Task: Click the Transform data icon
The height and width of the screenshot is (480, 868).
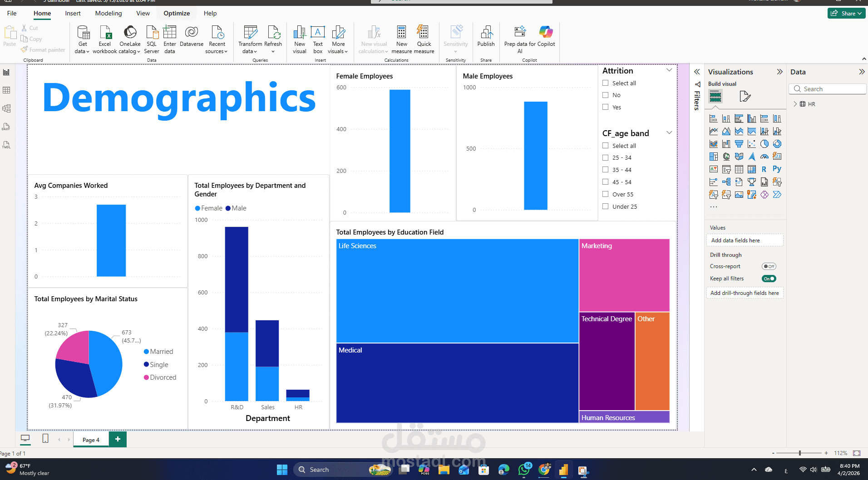Action: pyautogui.click(x=250, y=32)
